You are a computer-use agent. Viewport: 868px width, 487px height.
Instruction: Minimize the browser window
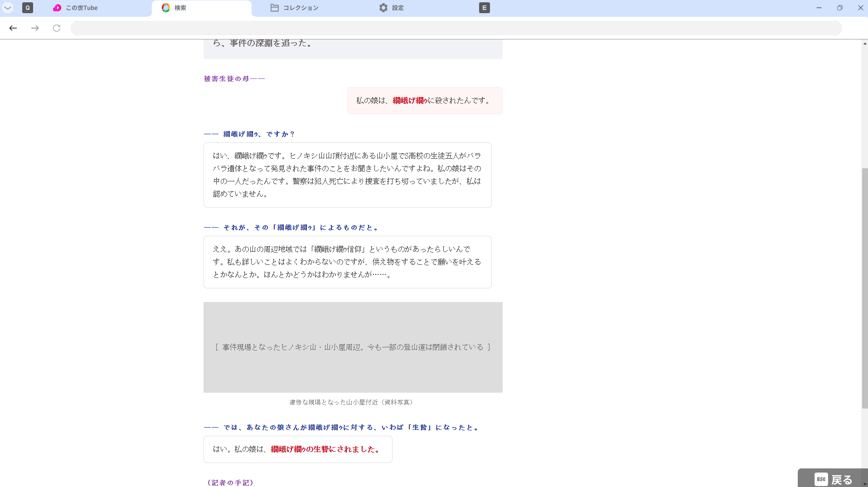click(819, 8)
